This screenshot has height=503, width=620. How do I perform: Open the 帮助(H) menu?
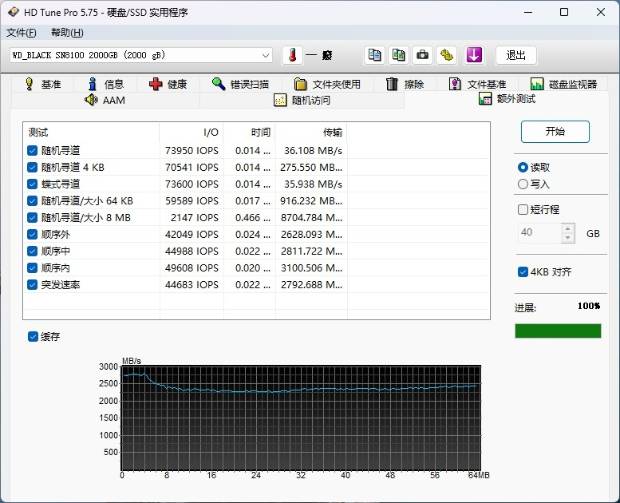pos(67,33)
